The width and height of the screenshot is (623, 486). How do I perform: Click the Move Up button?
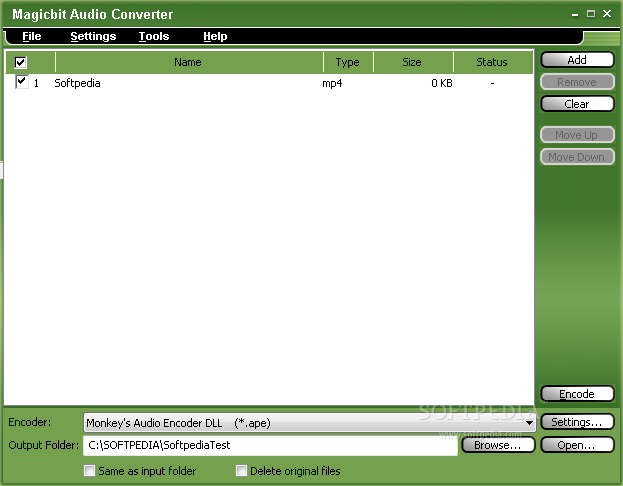click(x=577, y=135)
